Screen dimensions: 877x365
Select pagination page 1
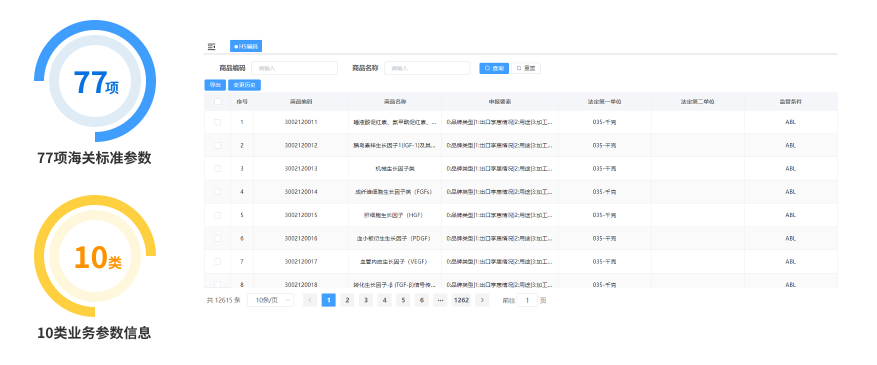pyautogui.click(x=329, y=300)
